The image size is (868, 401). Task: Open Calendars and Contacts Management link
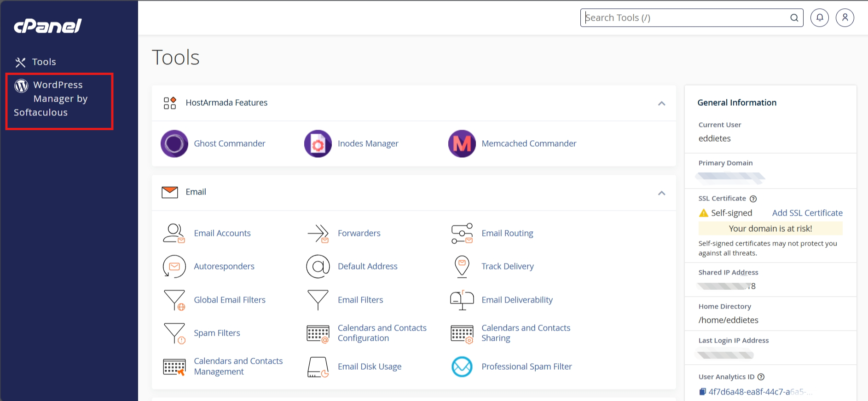[x=238, y=367]
